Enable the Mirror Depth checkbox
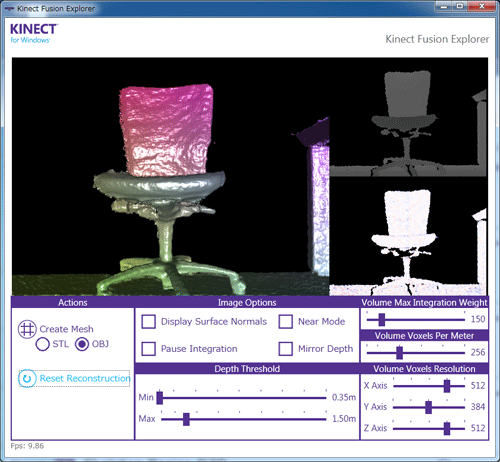Viewport: 500px width, 462px height. (286, 349)
